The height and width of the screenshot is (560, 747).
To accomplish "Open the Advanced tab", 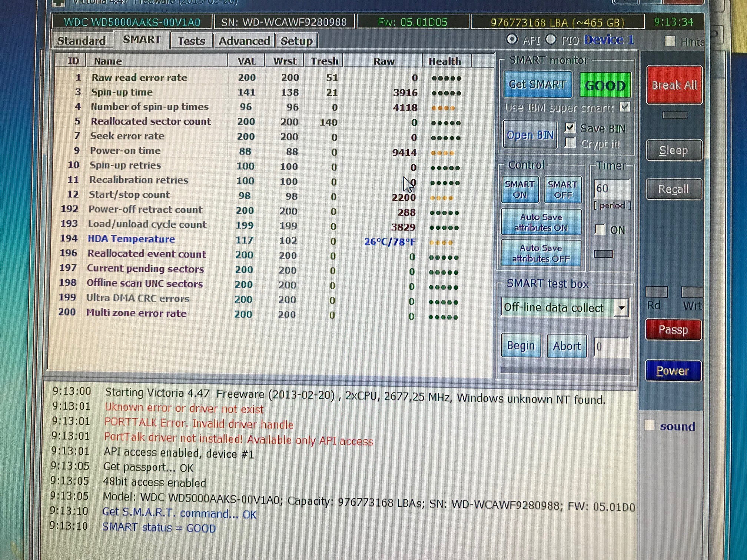I will tap(244, 41).
